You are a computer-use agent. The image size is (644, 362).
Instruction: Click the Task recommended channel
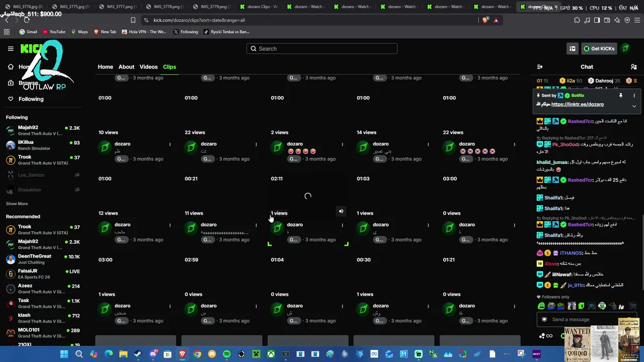[x=43, y=304]
